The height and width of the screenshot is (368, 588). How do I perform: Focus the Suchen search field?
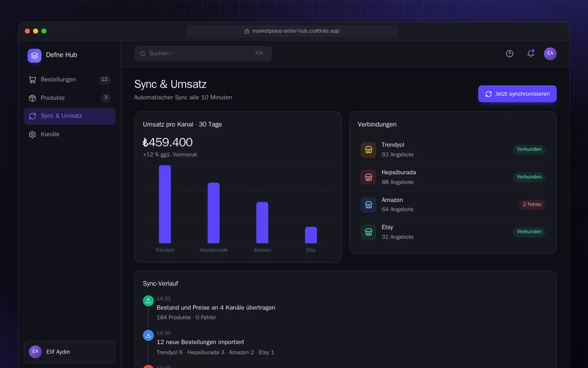coord(203,53)
